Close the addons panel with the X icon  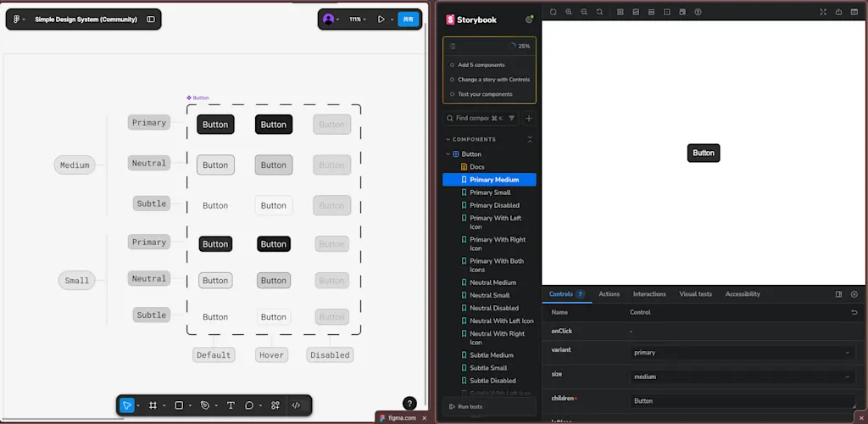tap(854, 294)
